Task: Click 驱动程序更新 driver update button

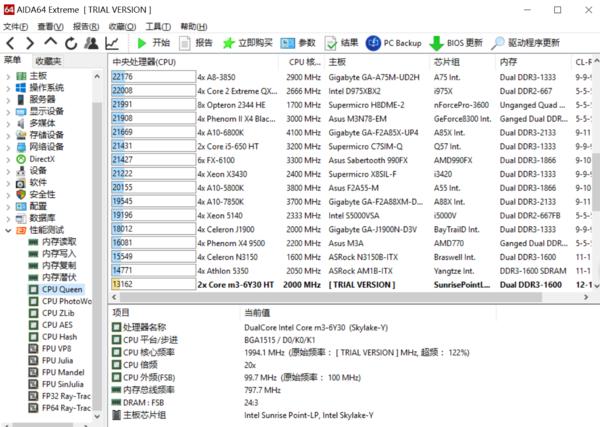Action: [x=525, y=43]
